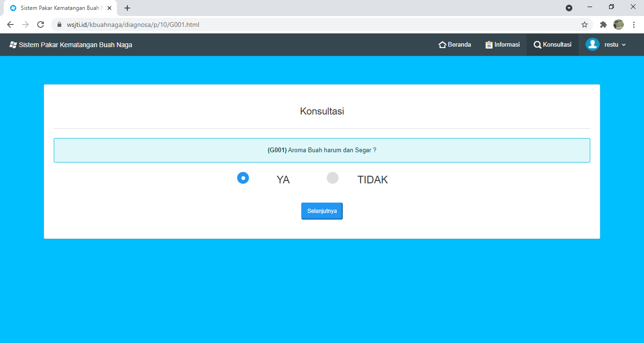Open the Konsultasi menu item
The image size is (644, 343).
click(x=553, y=45)
